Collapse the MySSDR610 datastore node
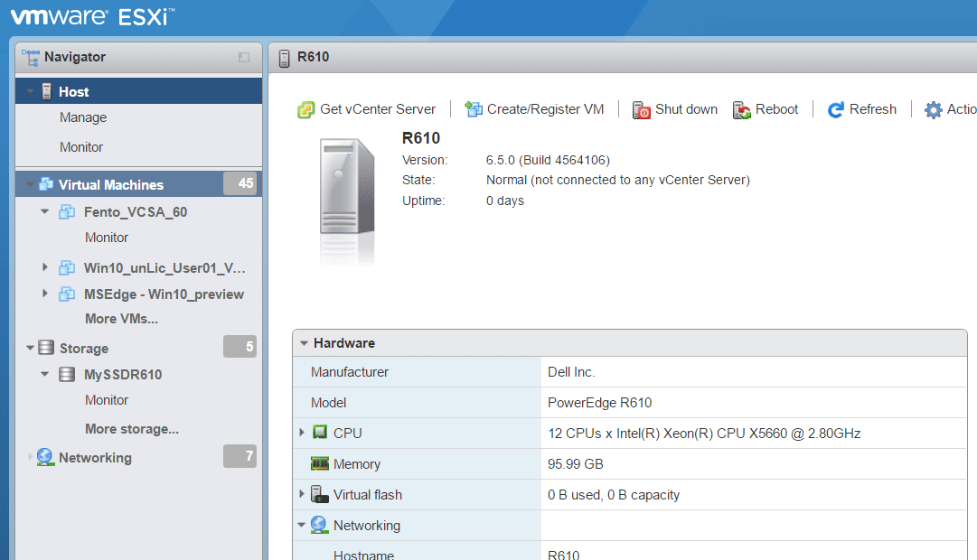The height and width of the screenshot is (560, 977). coord(45,374)
